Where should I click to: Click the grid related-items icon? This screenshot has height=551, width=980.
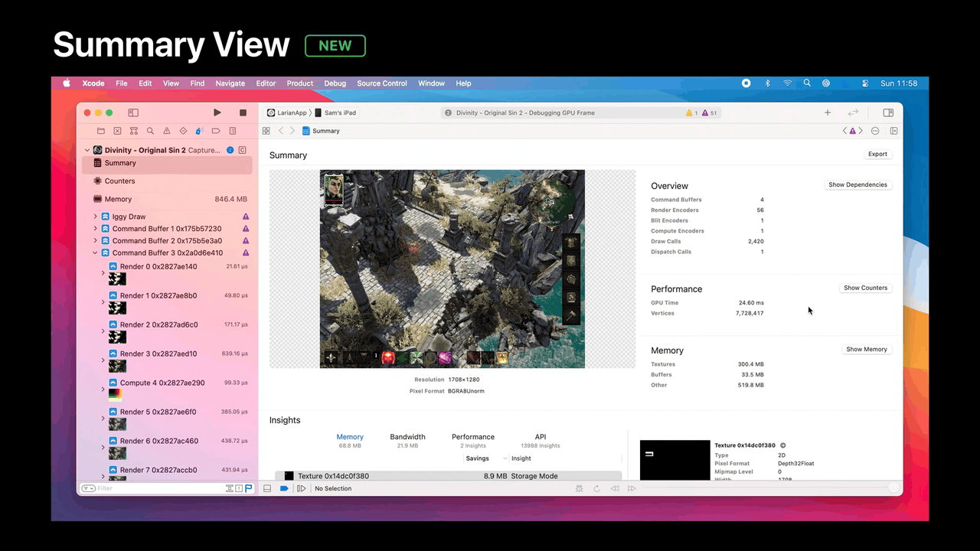(266, 131)
